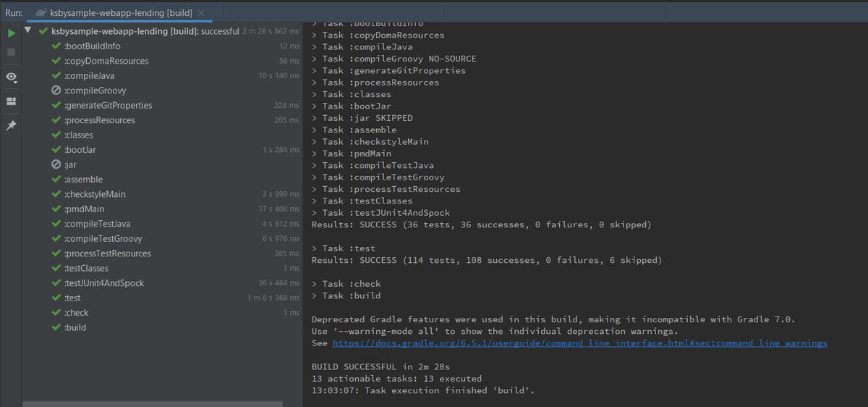Click the skipped icon beside :jar

coord(56,164)
